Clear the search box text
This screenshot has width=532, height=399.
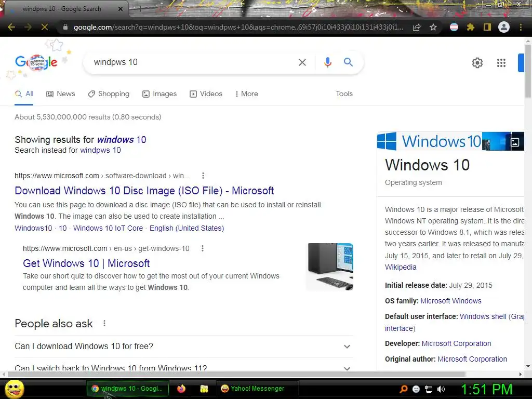click(x=302, y=62)
